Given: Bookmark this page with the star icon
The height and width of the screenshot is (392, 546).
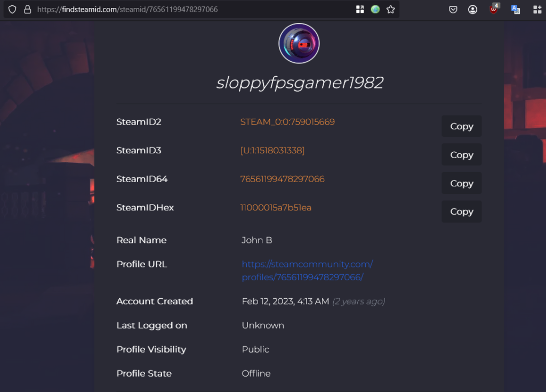Looking at the screenshot, I should (391, 10).
